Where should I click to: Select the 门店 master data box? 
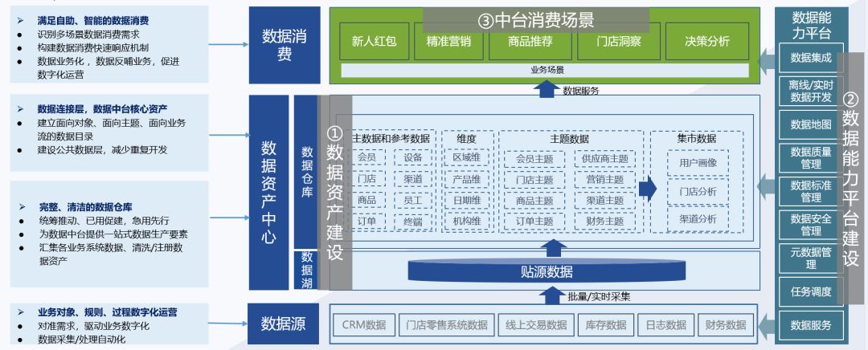366,179
